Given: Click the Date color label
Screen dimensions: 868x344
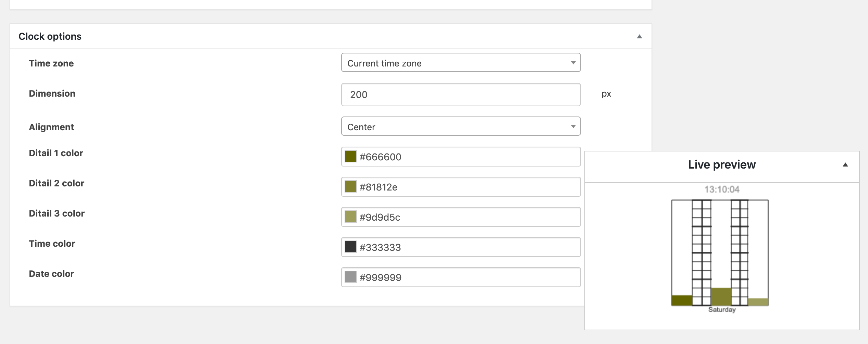Looking at the screenshot, I should point(51,274).
